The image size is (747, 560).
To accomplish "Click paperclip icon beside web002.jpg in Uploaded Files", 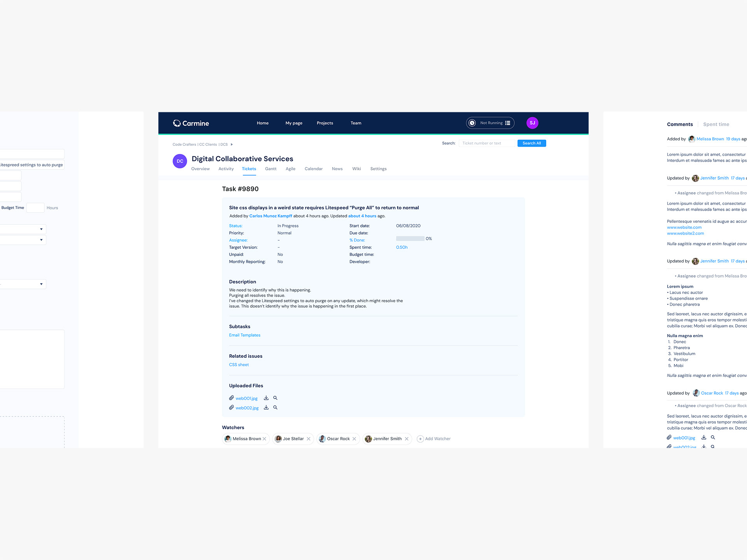I will tap(231, 408).
